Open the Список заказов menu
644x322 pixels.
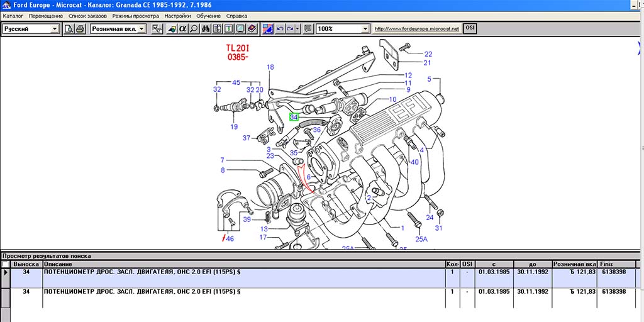coord(87,16)
